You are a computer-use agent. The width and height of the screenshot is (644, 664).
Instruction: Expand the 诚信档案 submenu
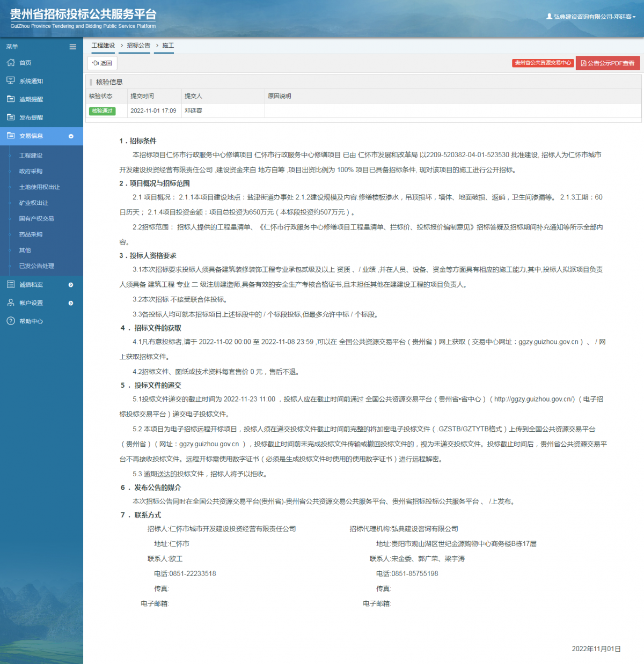point(70,284)
